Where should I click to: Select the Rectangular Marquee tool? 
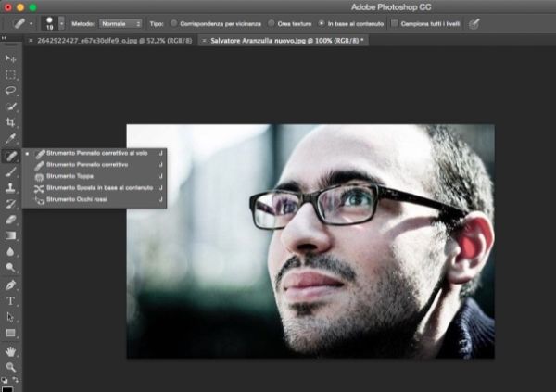point(11,75)
